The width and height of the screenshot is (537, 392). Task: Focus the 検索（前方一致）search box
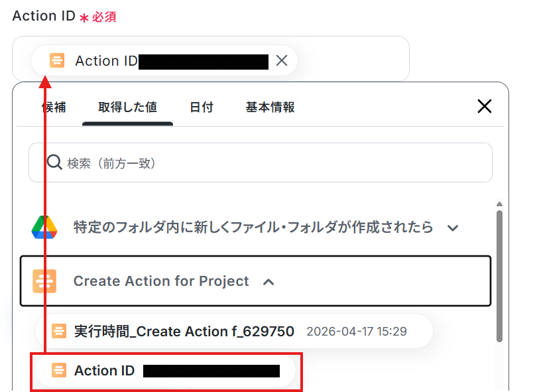click(265, 163)
